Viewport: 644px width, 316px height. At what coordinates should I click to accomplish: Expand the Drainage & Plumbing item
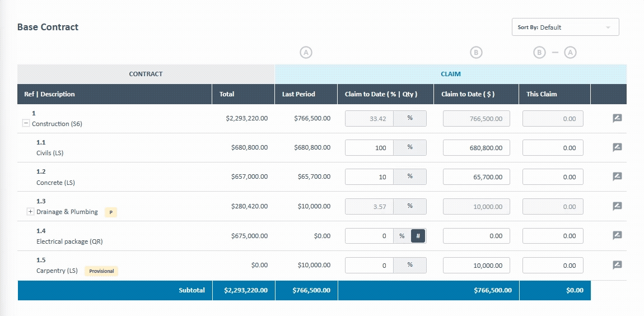pos(30,212)
